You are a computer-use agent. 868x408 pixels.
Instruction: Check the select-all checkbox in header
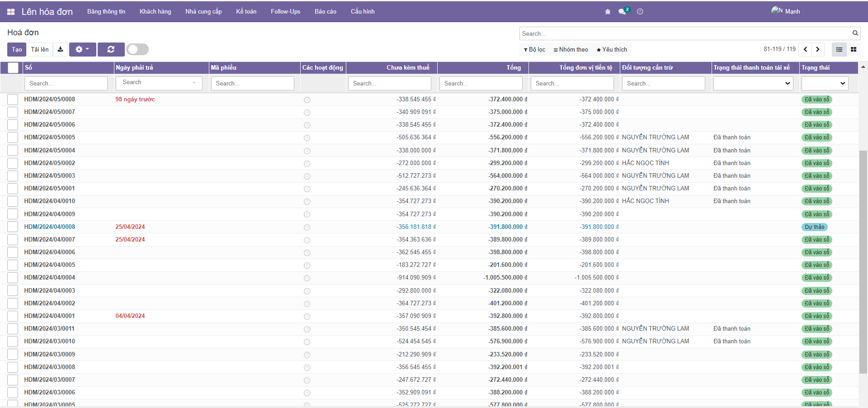13,68
